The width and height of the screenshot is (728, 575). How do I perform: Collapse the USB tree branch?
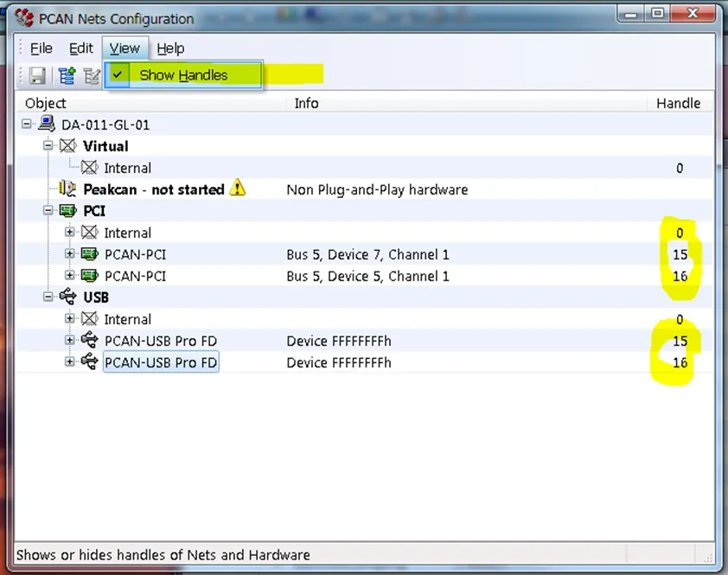point(48,297)
